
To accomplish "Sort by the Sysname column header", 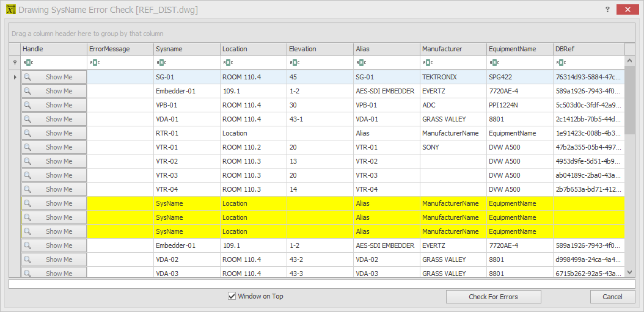I will pos(187,49).
